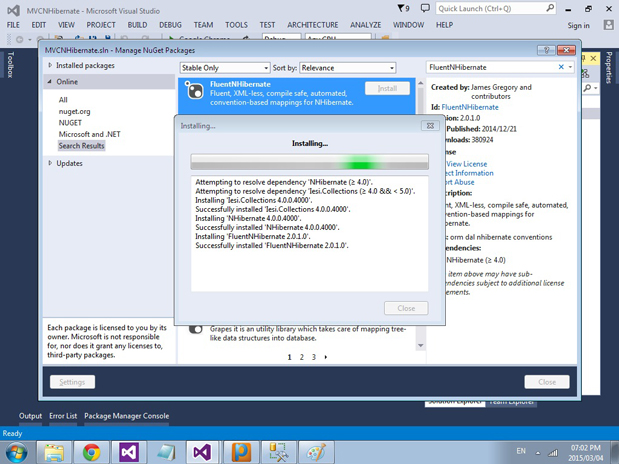Open the notifications flag icon

(x=403, y=8)
